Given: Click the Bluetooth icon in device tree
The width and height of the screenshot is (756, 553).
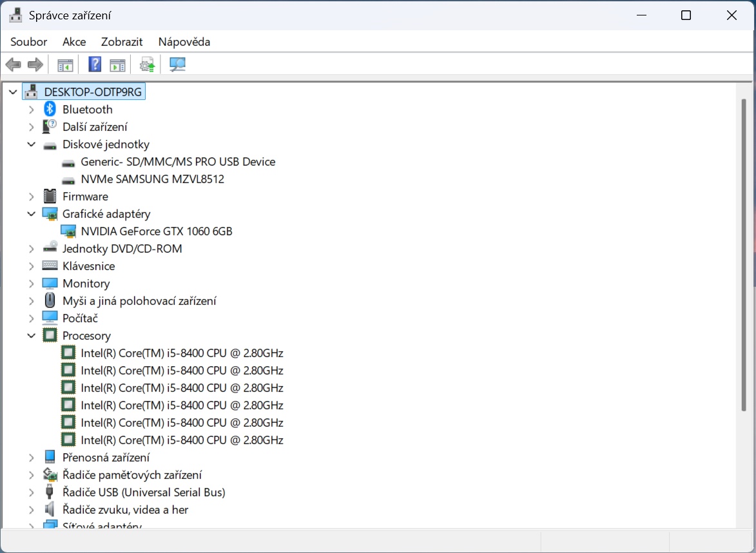Looking at the screenshot, I should coord(50,110).
